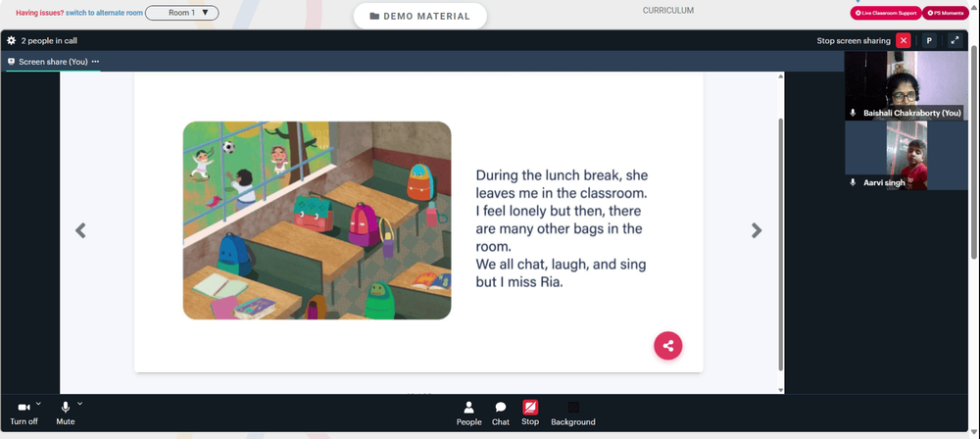Image resolution: width=980 pixels, height=439 pixels.
Task: Open the People panel
Action: [x=468, y=414]
